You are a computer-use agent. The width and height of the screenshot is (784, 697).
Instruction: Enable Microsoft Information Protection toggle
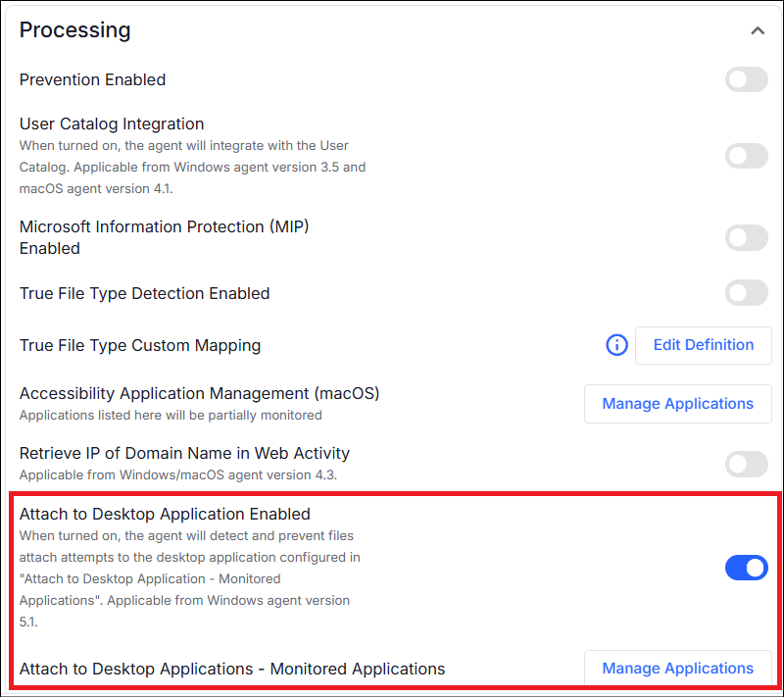click(x=747, y=237)
